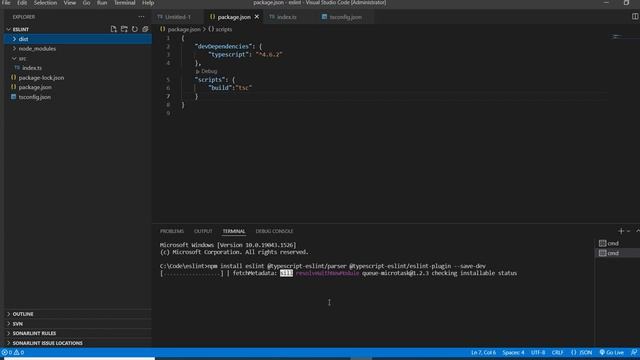
Task: Click "devDependencies" in the editor
Action: (223, 46)
